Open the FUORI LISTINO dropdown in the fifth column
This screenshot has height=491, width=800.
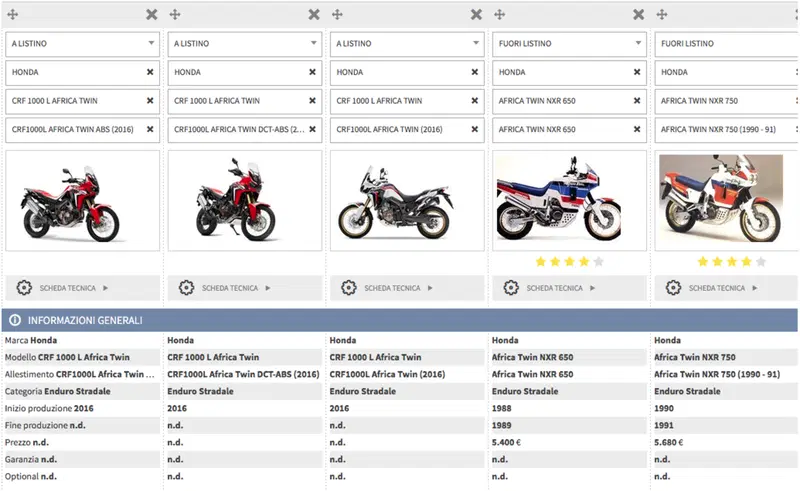tap(727, 44)
